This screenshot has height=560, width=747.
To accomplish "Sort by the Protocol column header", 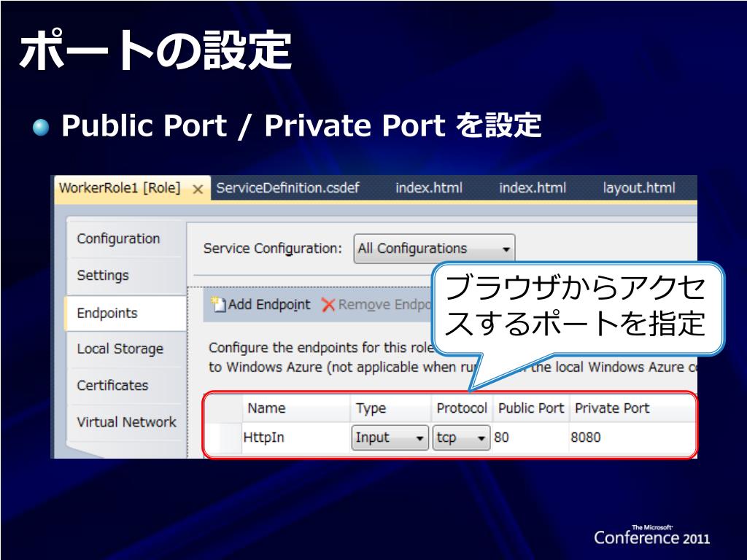I will pyautogui.click(x=462, y=408).
